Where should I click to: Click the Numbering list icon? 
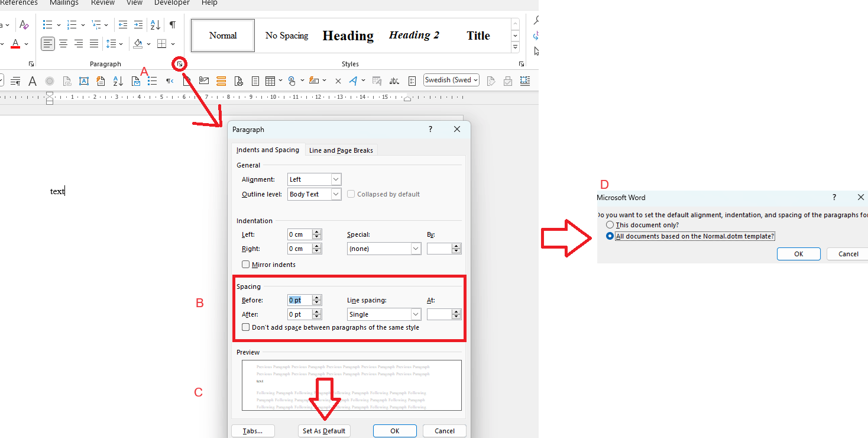(x=72, y=24)
